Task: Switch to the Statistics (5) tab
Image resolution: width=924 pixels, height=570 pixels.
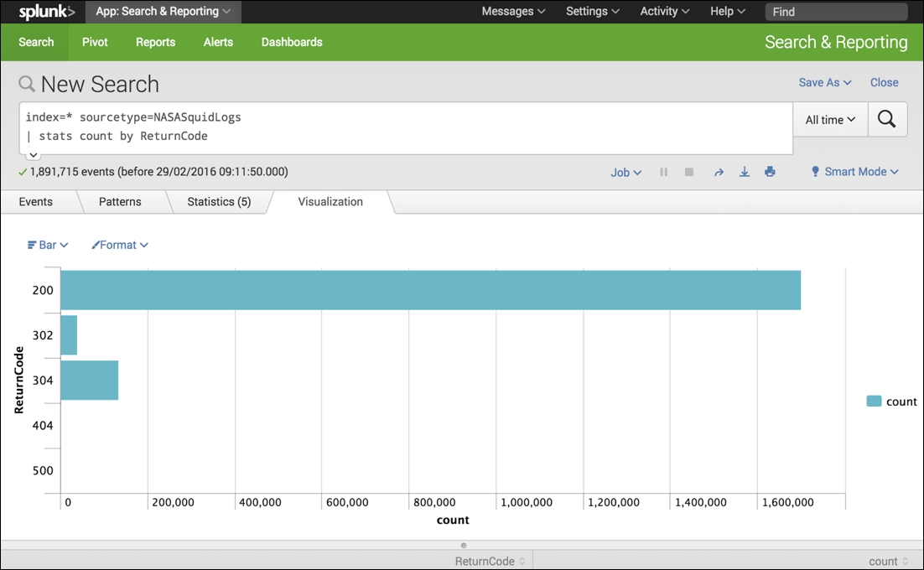Action: [x=219, y=201]
